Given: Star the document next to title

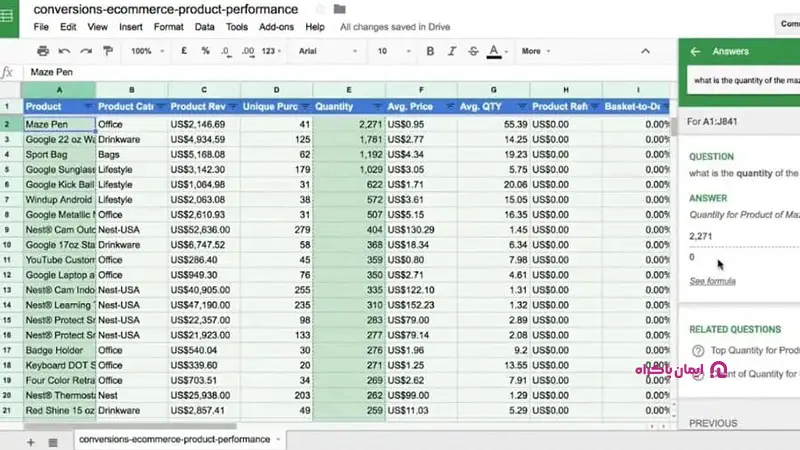Looking at the screenshot, I should [x=320, y=9].
